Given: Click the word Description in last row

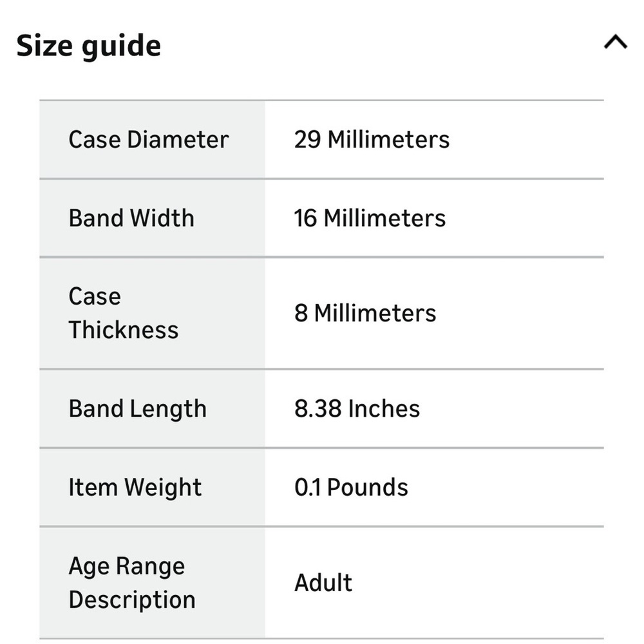Looking at the screenshot, I should [132, 600].
